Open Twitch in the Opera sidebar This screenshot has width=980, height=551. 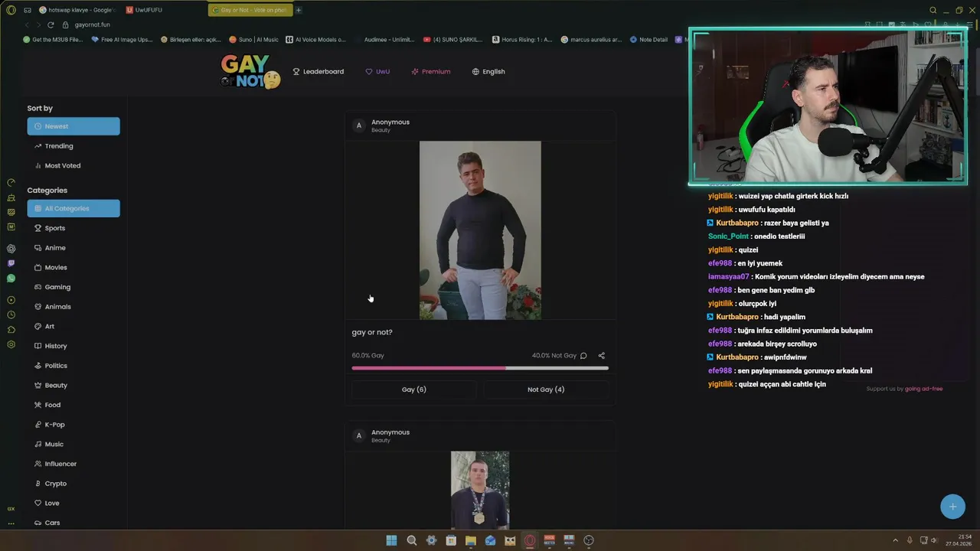11,263
